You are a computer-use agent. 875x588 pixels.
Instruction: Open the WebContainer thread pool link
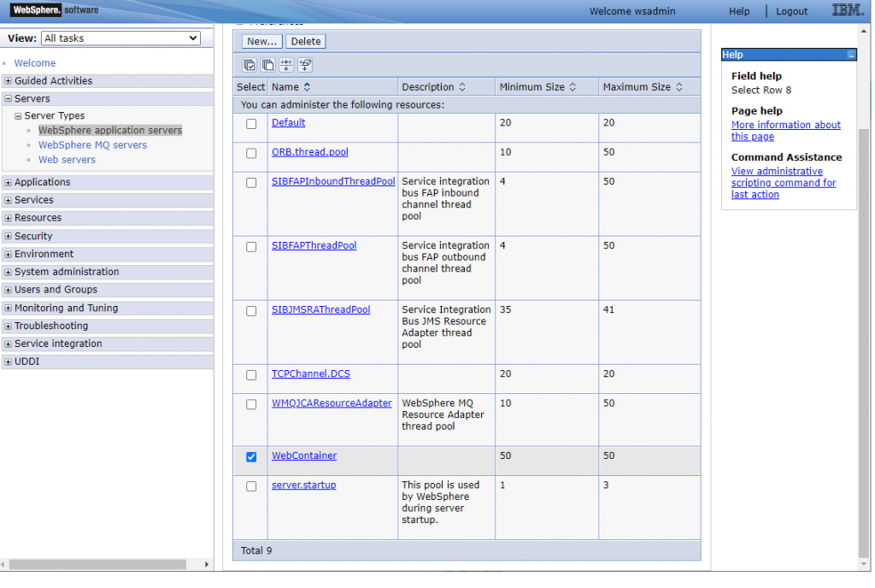click(x=304, y=456)
